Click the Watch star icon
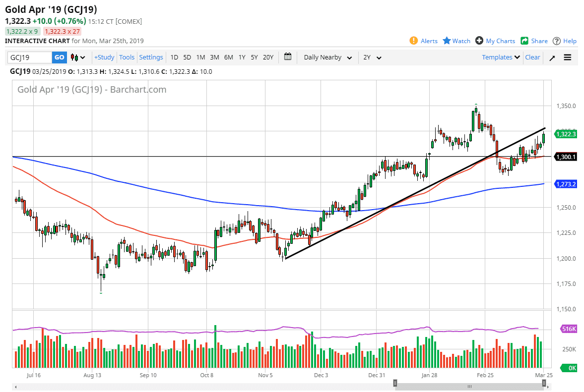 447,41
